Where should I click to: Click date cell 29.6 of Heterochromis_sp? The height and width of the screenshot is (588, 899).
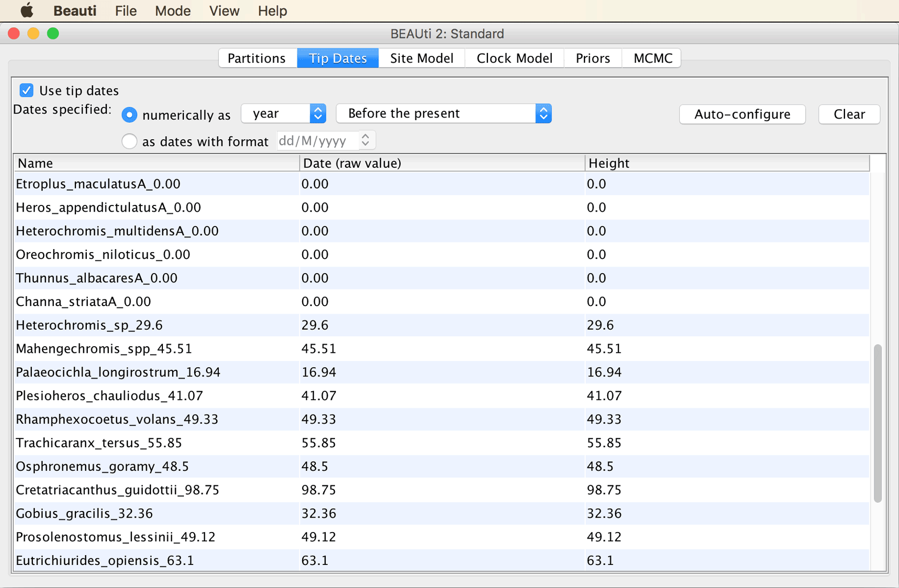pos(442,325)
